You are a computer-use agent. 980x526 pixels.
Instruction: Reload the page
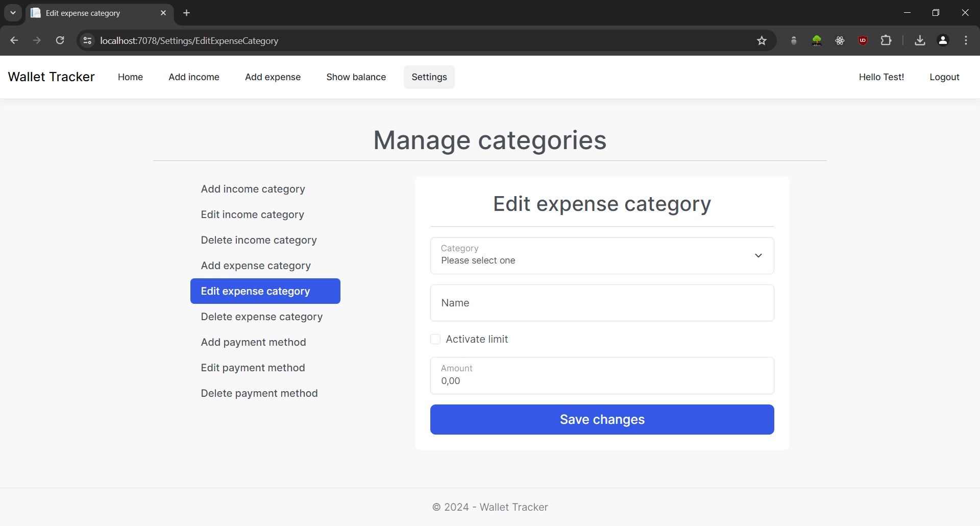click(x=60, y=40)
